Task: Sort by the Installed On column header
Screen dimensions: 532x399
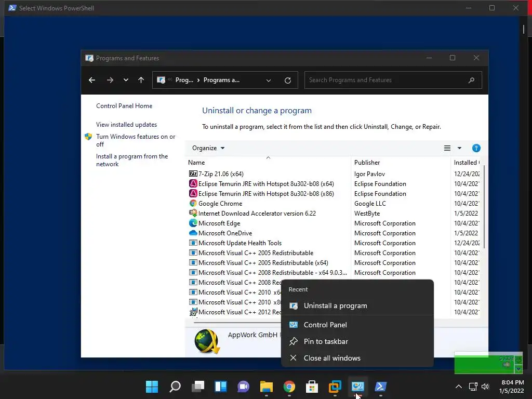Action: pyautogui.click(x=467, y=163)
